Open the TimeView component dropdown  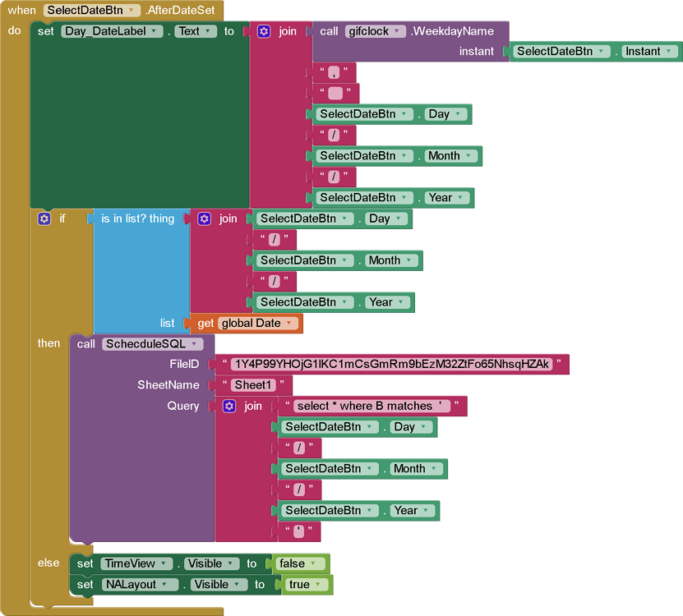point(165,563)
